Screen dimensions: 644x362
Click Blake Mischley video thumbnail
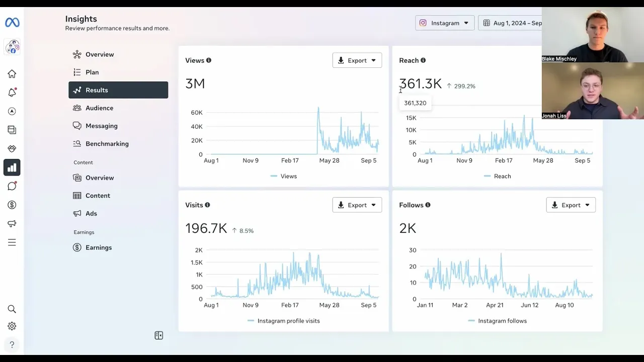click(x=593, y=35)
